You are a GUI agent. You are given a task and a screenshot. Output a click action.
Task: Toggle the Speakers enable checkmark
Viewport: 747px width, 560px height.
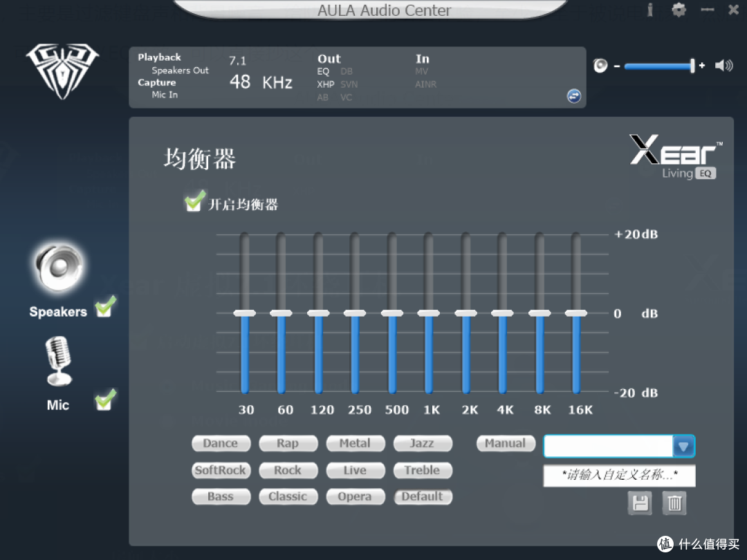pyautogui.click(x=105, y=306)
